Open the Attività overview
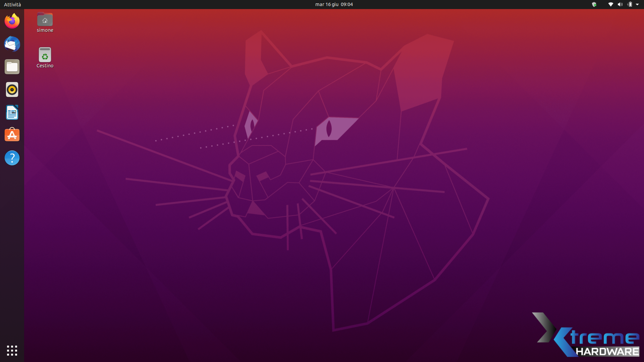Screen dimensions: 644x362 click(x=12, y=4)
